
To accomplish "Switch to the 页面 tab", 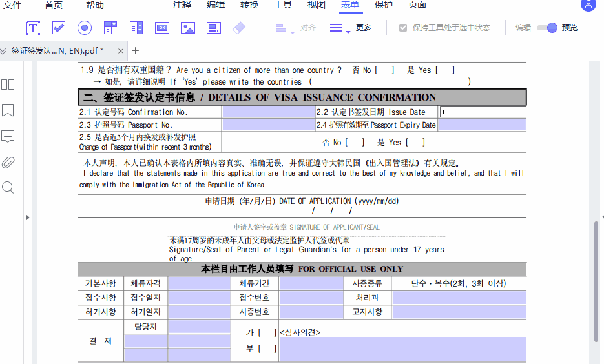I will [417, 5].
